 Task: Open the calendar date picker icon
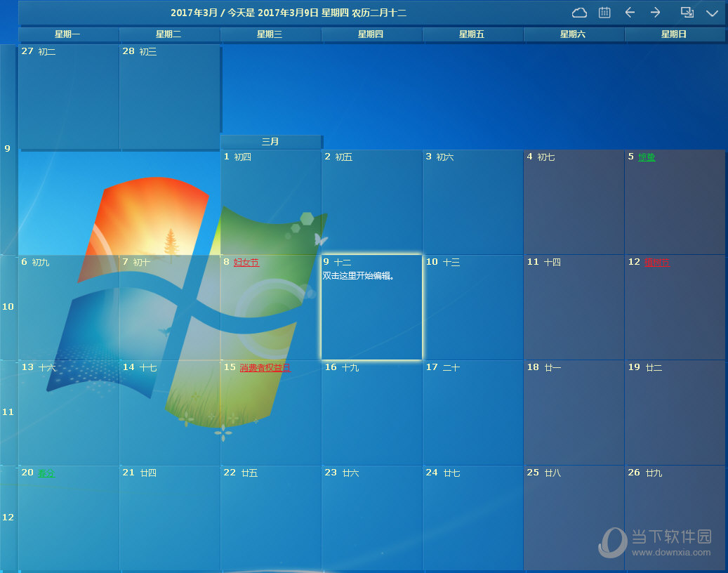604,13
